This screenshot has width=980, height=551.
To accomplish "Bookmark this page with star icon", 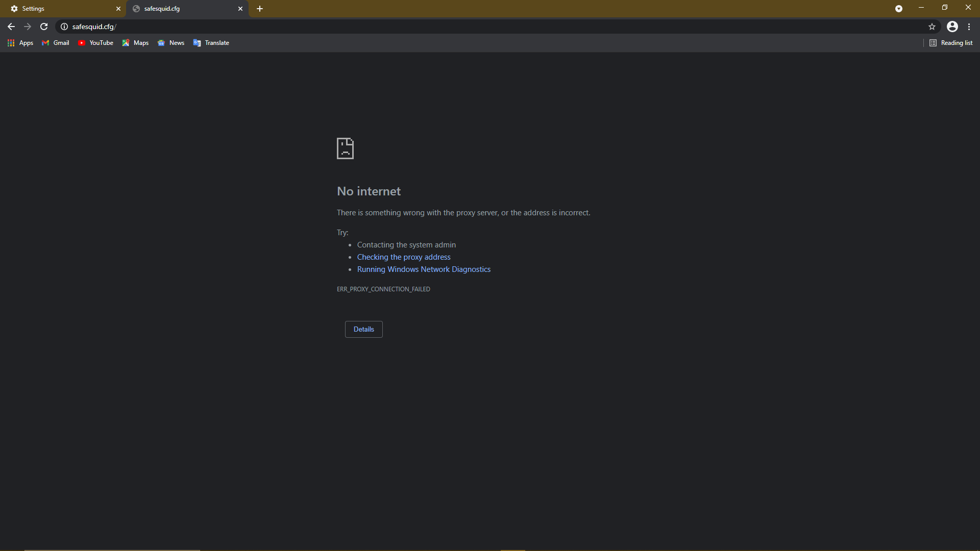I will click(932, 27).
